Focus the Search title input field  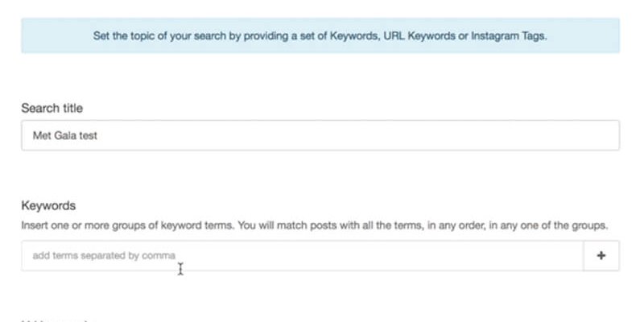[x=320, y=136]
